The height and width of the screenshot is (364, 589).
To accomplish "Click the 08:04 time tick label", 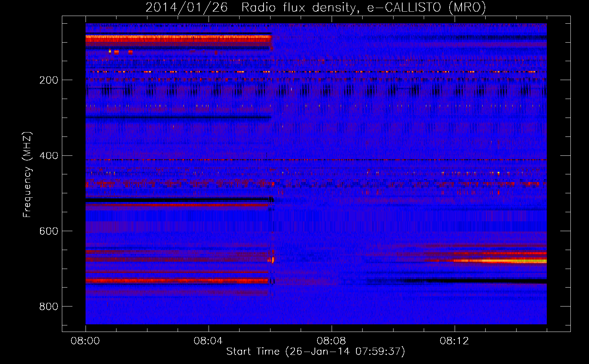I will tap(208, 341).
